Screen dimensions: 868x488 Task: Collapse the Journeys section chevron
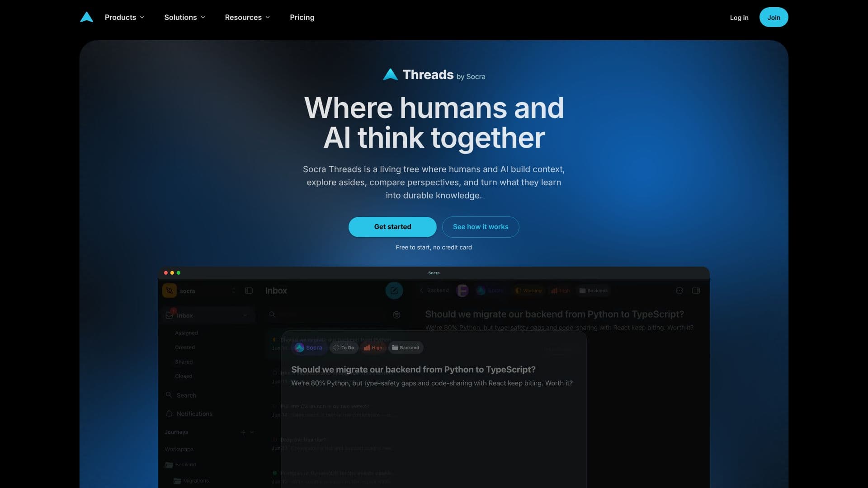[x=252, y=432]
